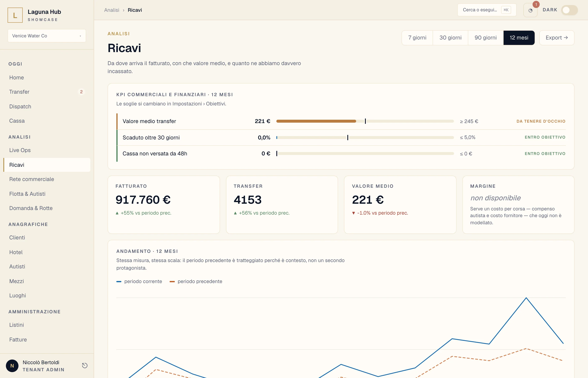Click the Niccolò Bertoldi user name

coord(41,362)
